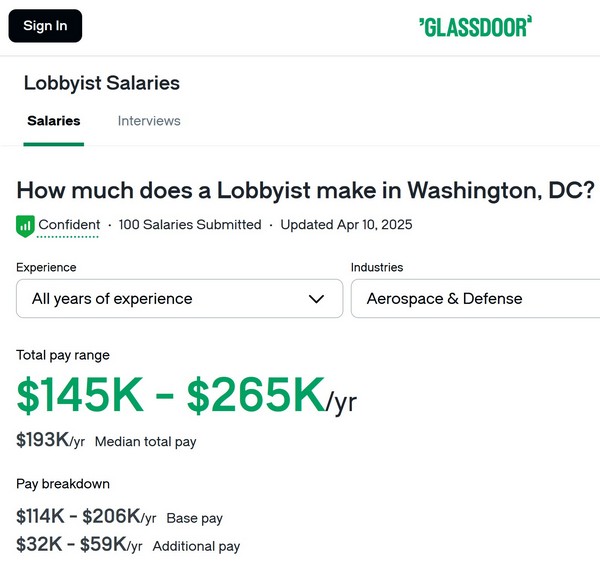Click the green Confident shield icon
The width and height of the screenshot is (600, 563).
click(25, 226)
